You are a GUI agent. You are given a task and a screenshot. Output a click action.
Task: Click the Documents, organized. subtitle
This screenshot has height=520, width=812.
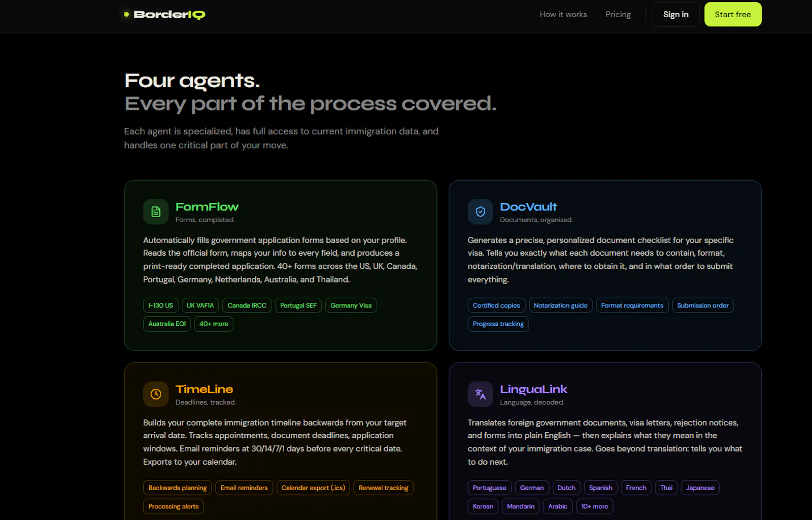[x=536, y=220]
